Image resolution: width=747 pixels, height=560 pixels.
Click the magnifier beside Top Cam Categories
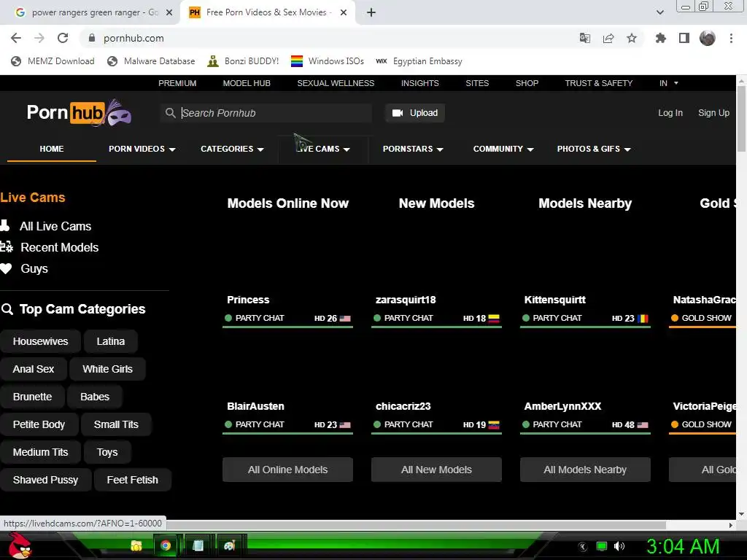pyautogui.click(x=7, y=309)
